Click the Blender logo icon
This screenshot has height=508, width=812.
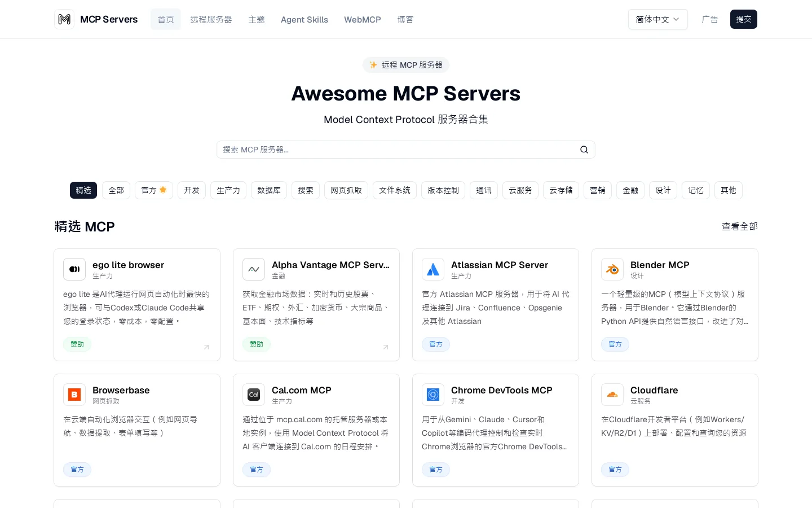pyautogui.click(x=612, y=269)
